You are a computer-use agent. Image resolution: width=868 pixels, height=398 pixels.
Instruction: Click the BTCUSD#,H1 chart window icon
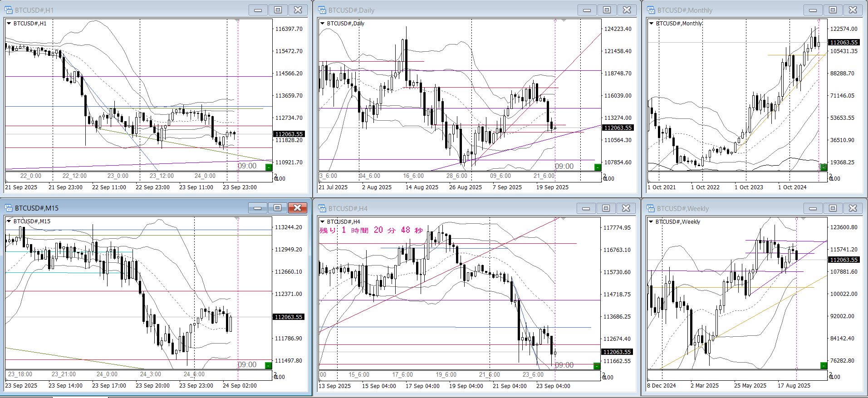[8, 10]
